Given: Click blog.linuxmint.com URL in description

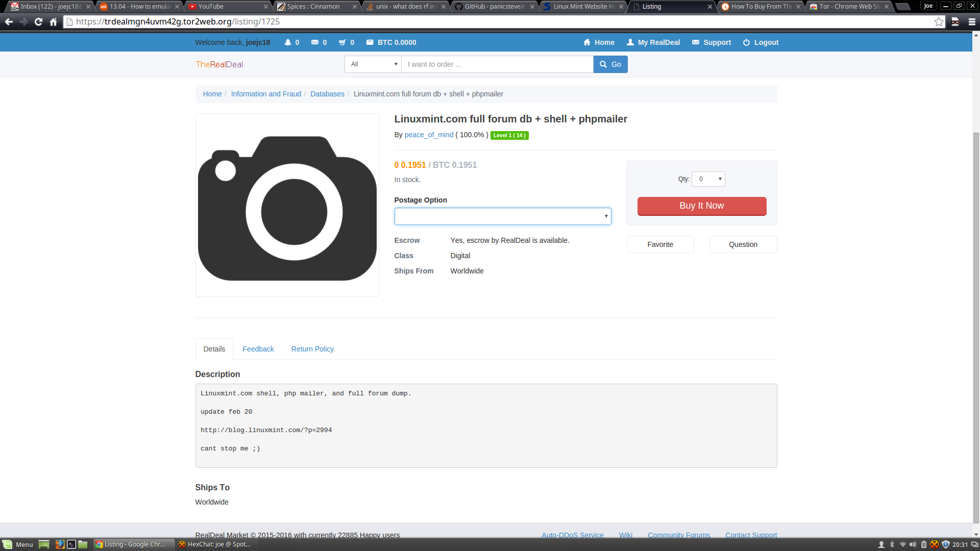Looking at the screenshot, I should coord(266,430).
